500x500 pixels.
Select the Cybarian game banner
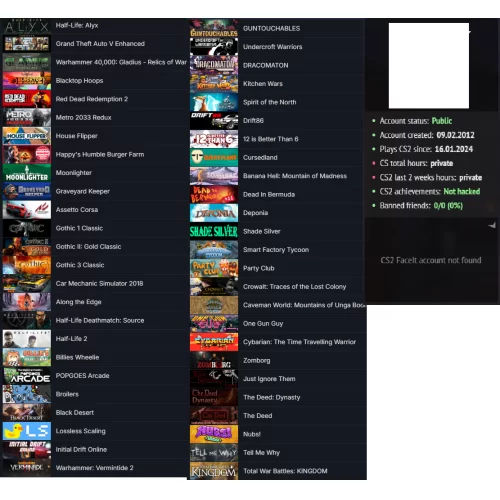(x=214, y=342)
